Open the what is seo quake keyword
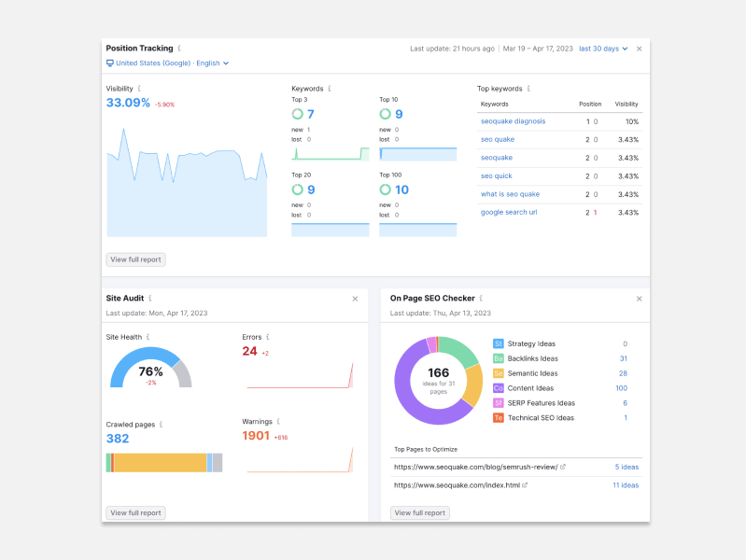This screenshot has width=746, height=560. pyautogui.click(x=510, y=194)
